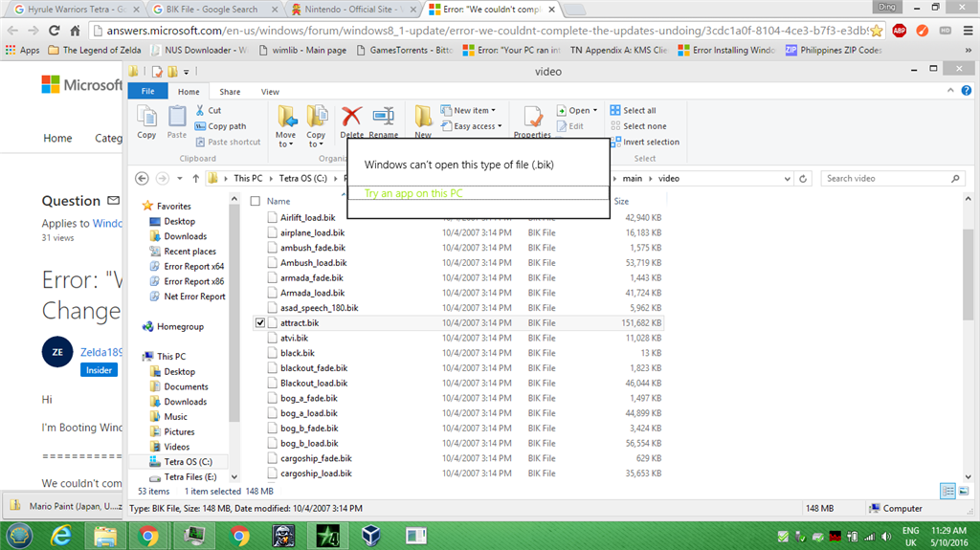This screenshot has height=550, width=980.
Task: Click Copy path in the ribbon
Action: pyautogui.click(x=220, y=126)
